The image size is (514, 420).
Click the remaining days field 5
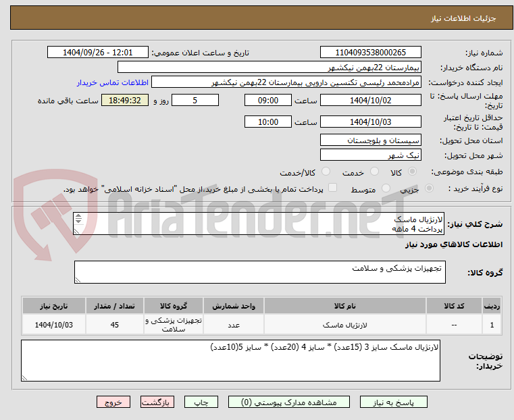click(195, 100)
